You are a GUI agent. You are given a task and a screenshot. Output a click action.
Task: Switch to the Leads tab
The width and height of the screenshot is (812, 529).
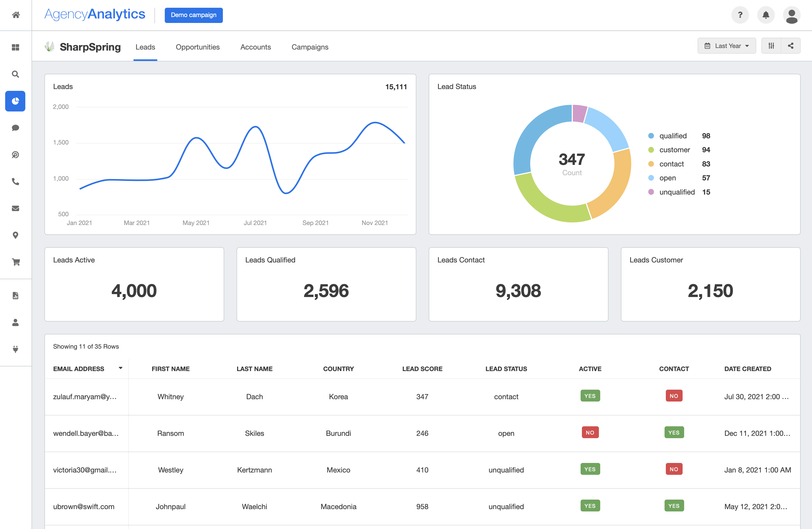(145, 47)
